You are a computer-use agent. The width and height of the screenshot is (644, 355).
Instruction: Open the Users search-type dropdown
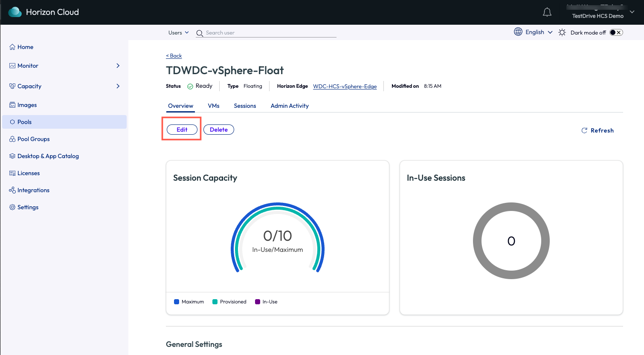[178, 33]
